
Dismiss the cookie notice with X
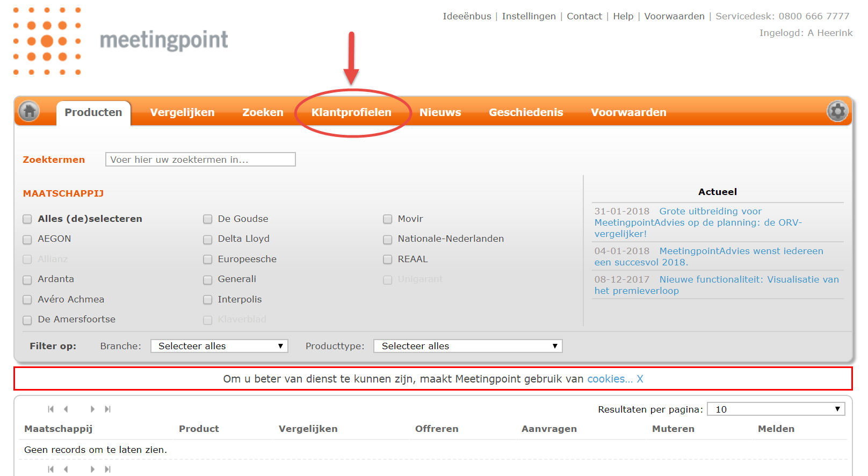pos(640,379)
